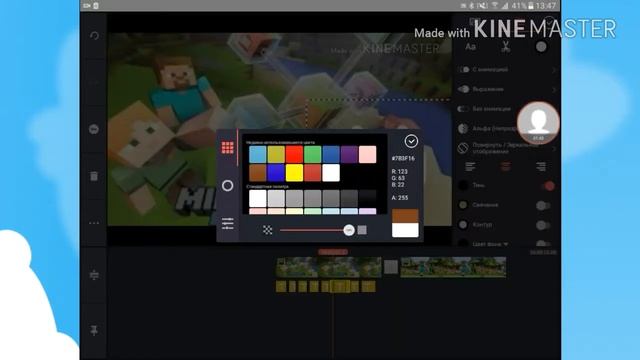Open the Alpha opacity option row

(x=507, y=129)
